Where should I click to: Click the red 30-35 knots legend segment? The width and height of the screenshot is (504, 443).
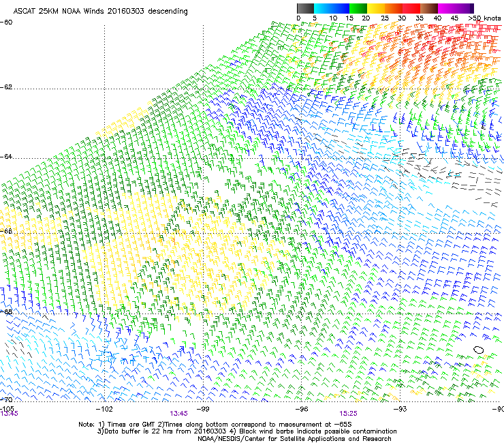click(x=412, y=7)
